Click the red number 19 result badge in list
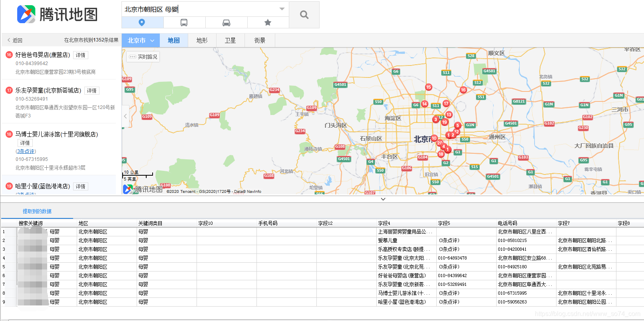This screenshot has width=644, height=321. [9, 186]
